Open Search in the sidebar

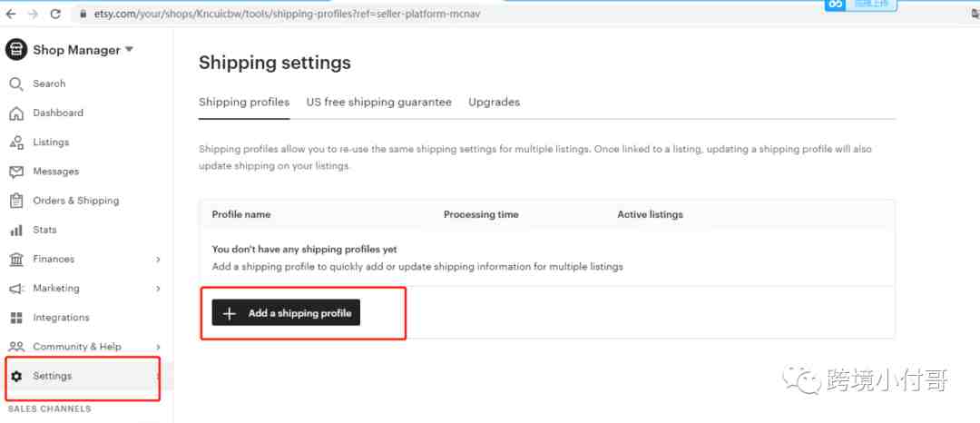click(x=49, y=84)
